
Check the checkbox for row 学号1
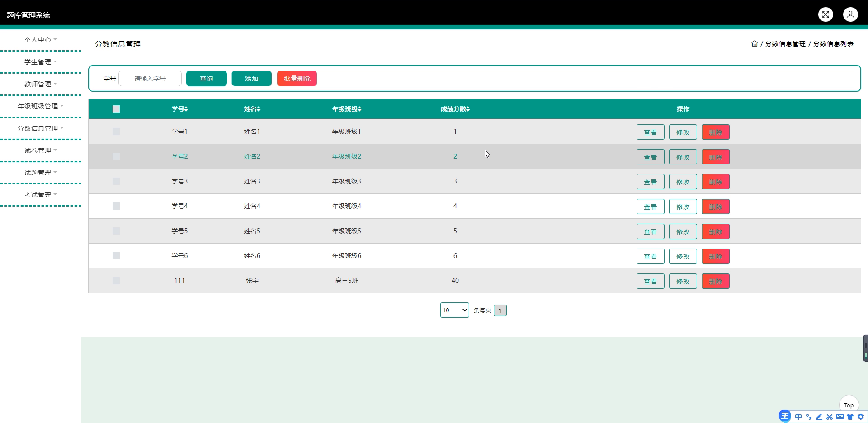click(116, 132)
